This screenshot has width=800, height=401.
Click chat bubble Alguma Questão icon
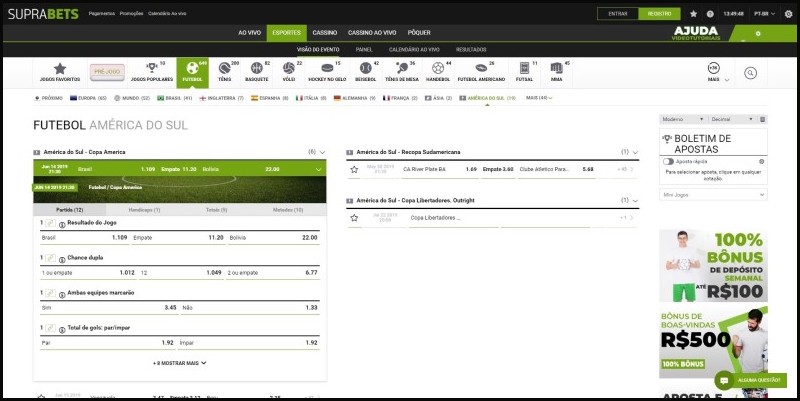click(723, 380)
